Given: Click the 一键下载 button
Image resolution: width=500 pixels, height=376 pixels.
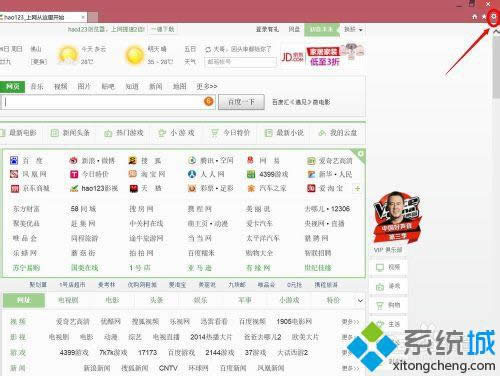Looking at the screenshot, I should (163, 29).
